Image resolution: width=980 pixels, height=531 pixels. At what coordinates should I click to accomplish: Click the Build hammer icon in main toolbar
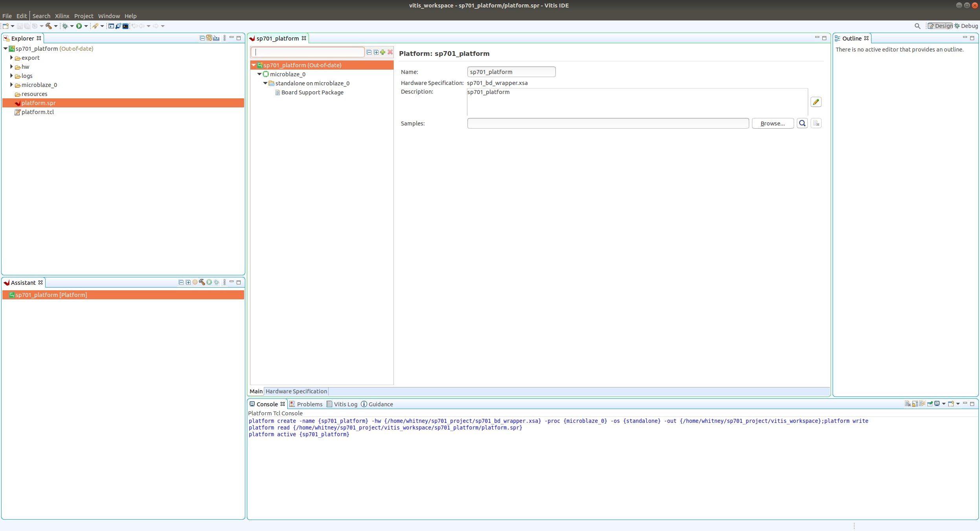49,26
